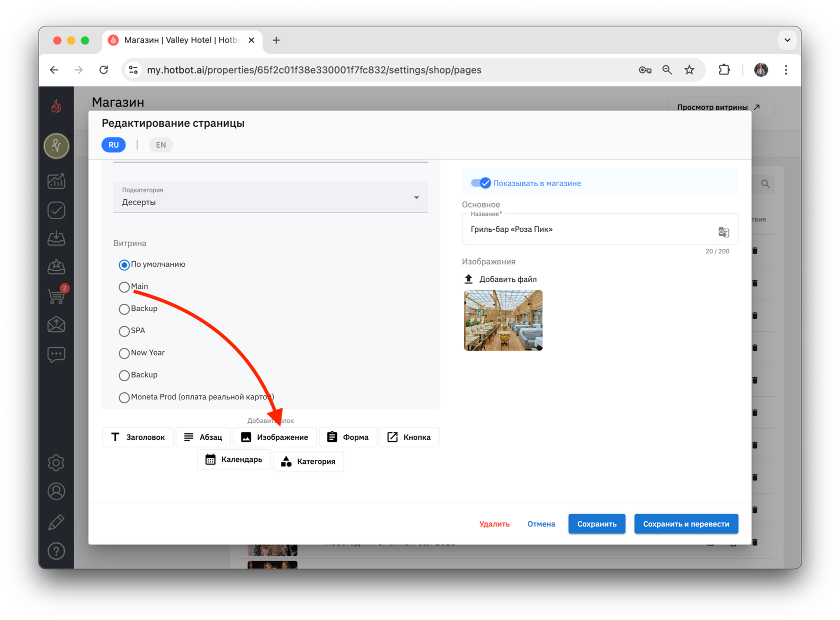Toggle the Показывать в магазине switch

(x=481, y=183)
